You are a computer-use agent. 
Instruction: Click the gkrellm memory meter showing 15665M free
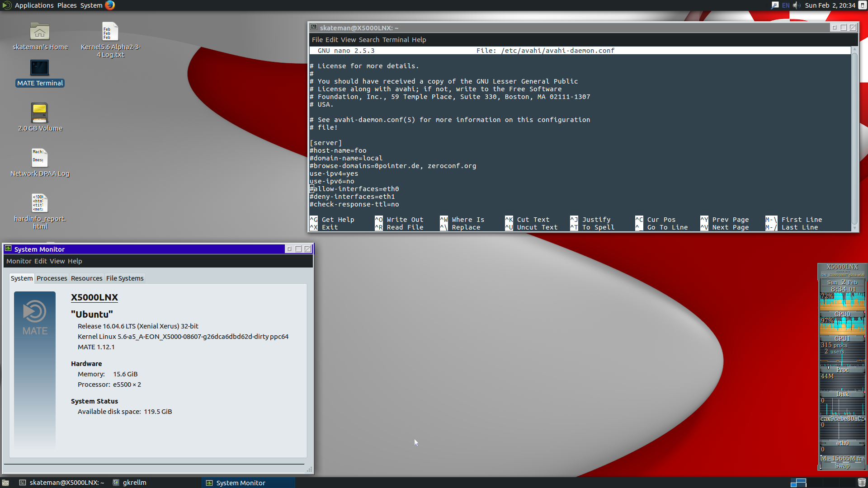pos(842,458)
